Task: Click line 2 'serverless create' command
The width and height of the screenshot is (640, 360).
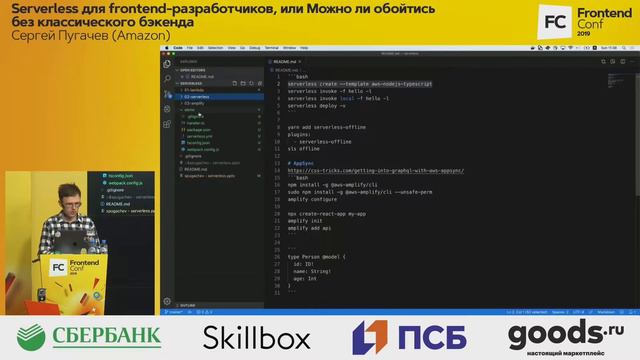Action: [x=360, y=84]
